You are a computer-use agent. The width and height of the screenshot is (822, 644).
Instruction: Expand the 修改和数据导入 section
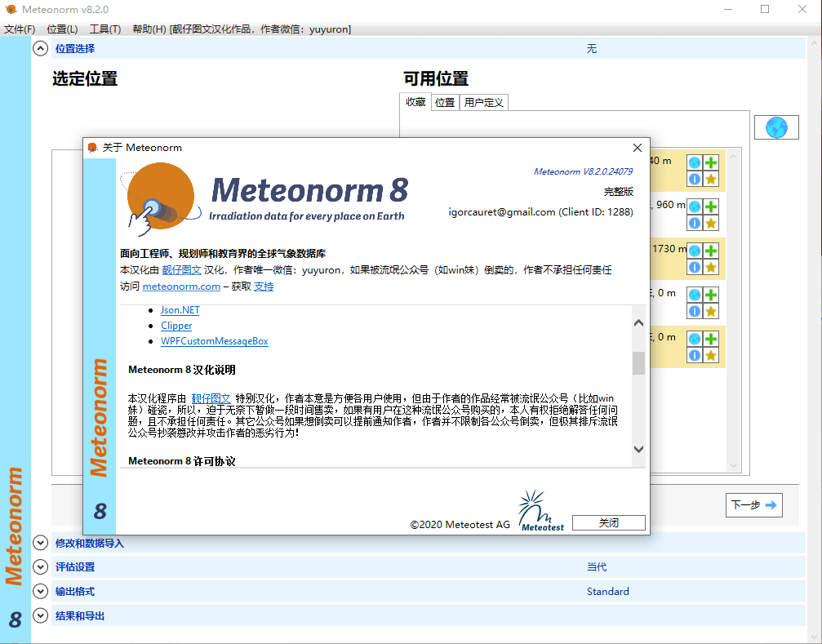40,543
